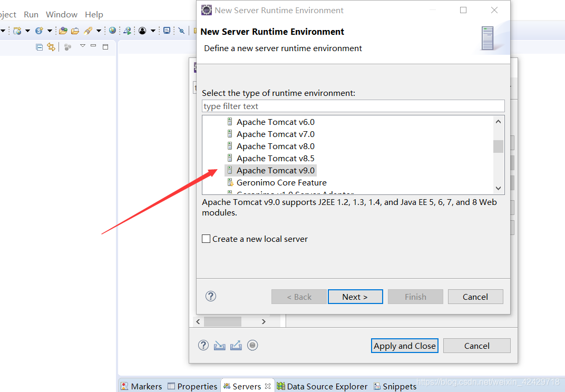Screen dimensions: 565x392
Task: Click the black user profile toolbar icon
Action: 142,31
